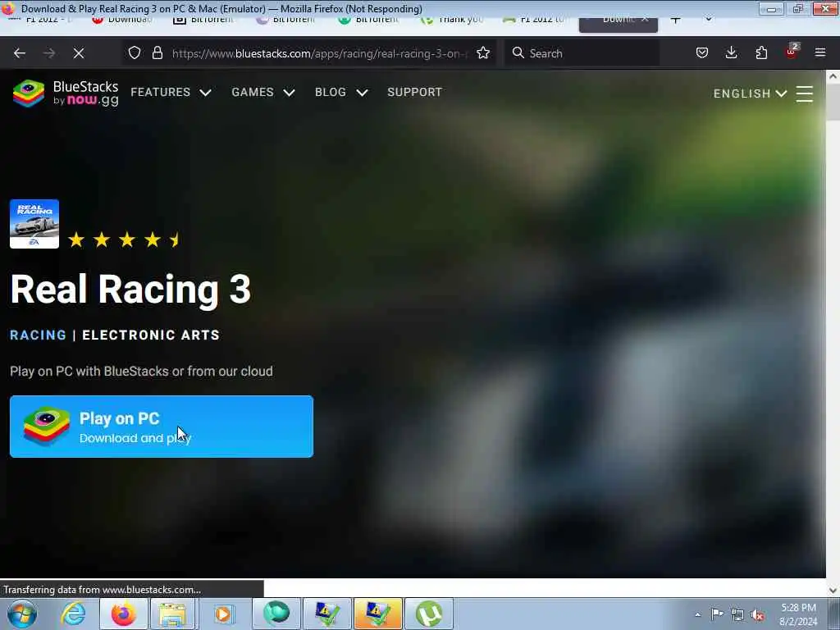Open the Firefox application hamburger menu
Viewport: 840px width, 630px height.
tap(820, 52)
